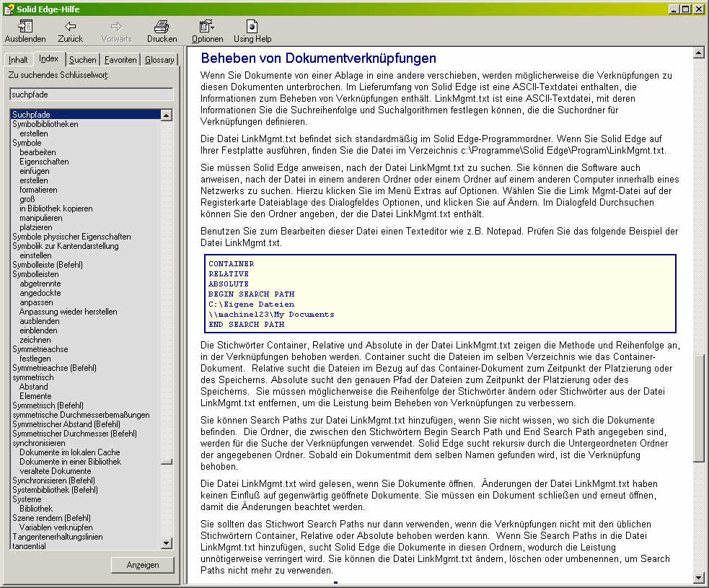
Task: Click the heading 'Beheben von Dokumentverknüpfungen'
Action: pyautogui.click(x=318, y=58)
